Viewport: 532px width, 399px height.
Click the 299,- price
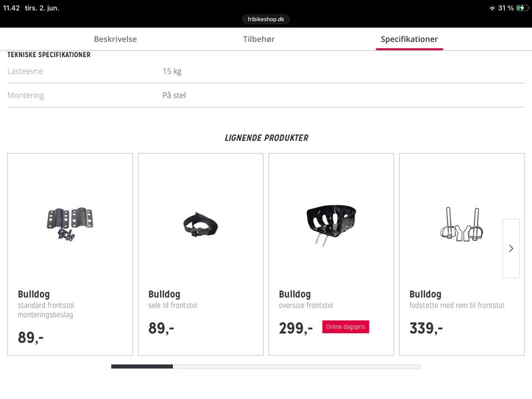[295, 328]
